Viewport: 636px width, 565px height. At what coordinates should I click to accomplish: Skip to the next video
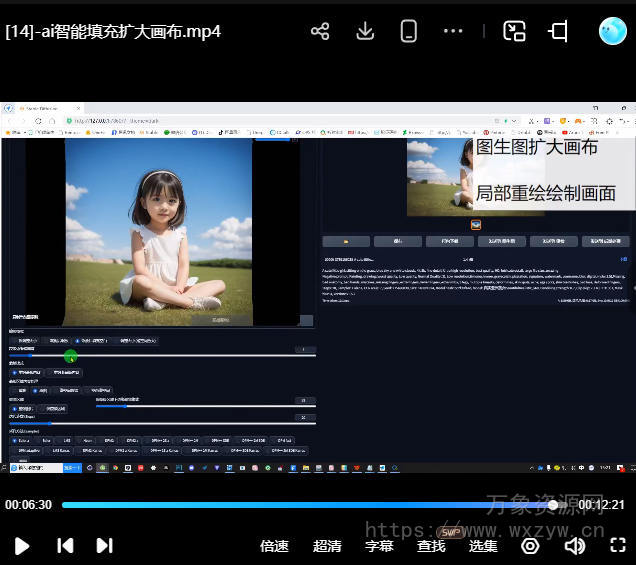pos(104,545)
